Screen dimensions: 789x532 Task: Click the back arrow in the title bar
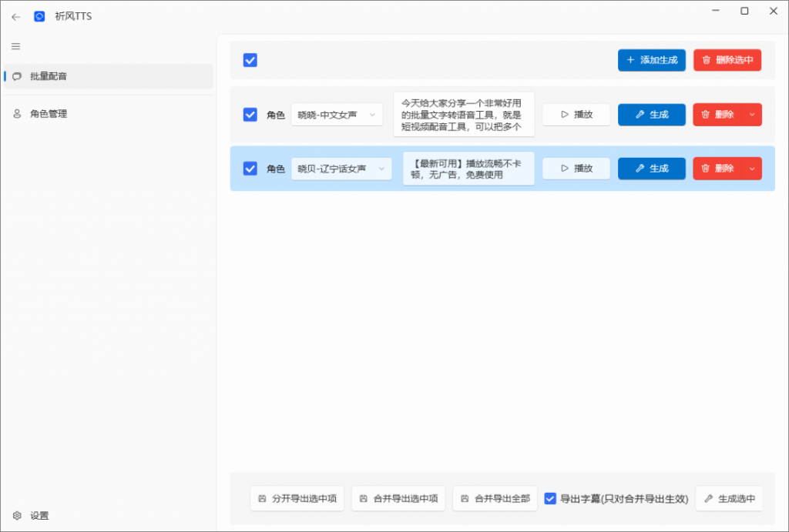pyautogui.click(x=15, y=15)
